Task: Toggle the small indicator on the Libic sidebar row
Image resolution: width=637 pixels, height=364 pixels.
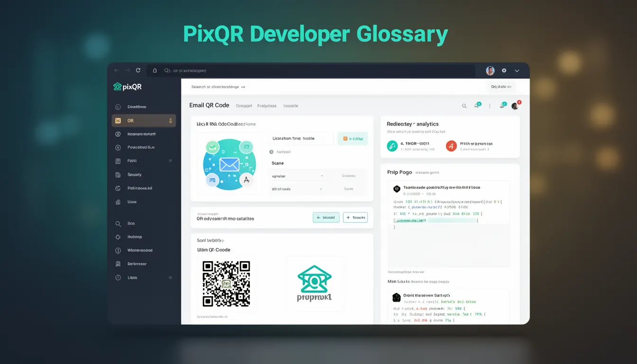Action: (171, 278)
